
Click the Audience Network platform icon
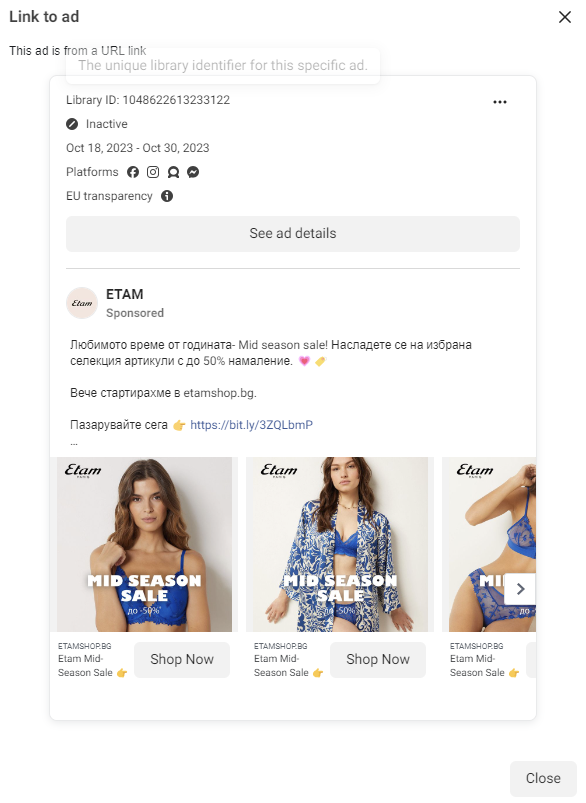[173, 172]
